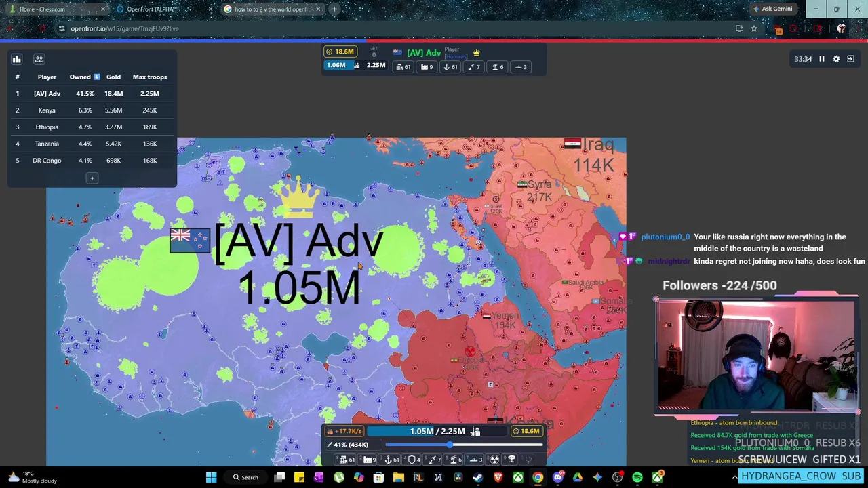Viewport: 868px width, 488px height.
Task: Switch to OpenFront (ALPHA) tab
Action: click(x=163, y=9)
